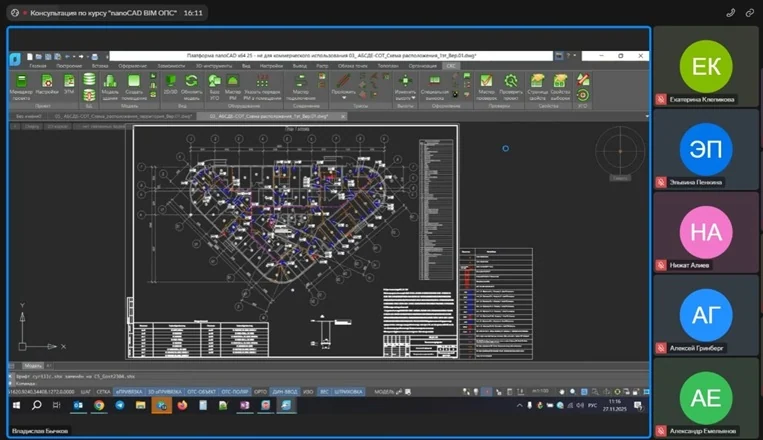Image resolution: width=763 pixels, height=440 pixels.
Task: Open the document tabs list arrow at right
Action: tap(647, 116)
